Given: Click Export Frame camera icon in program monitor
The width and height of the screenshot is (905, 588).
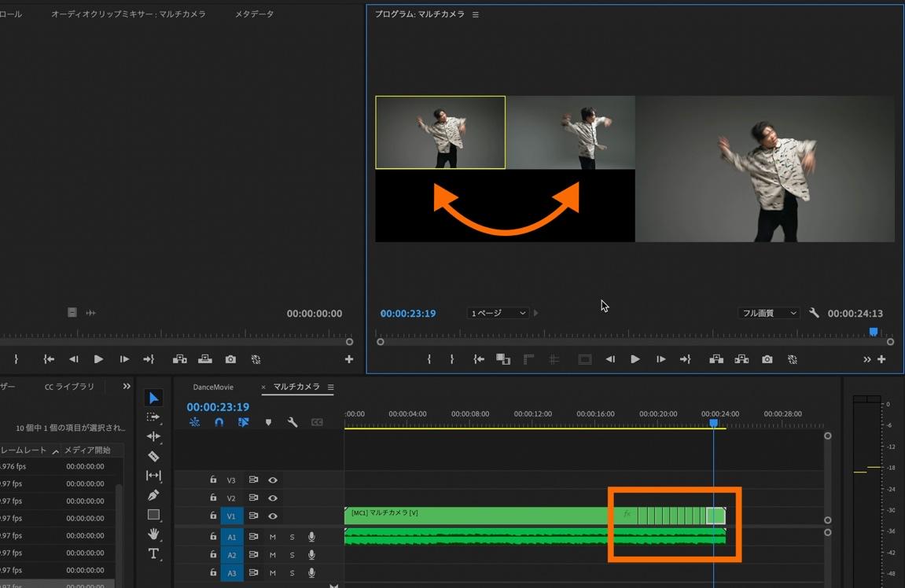Looking at the screenshot, I should pos(767,359).
